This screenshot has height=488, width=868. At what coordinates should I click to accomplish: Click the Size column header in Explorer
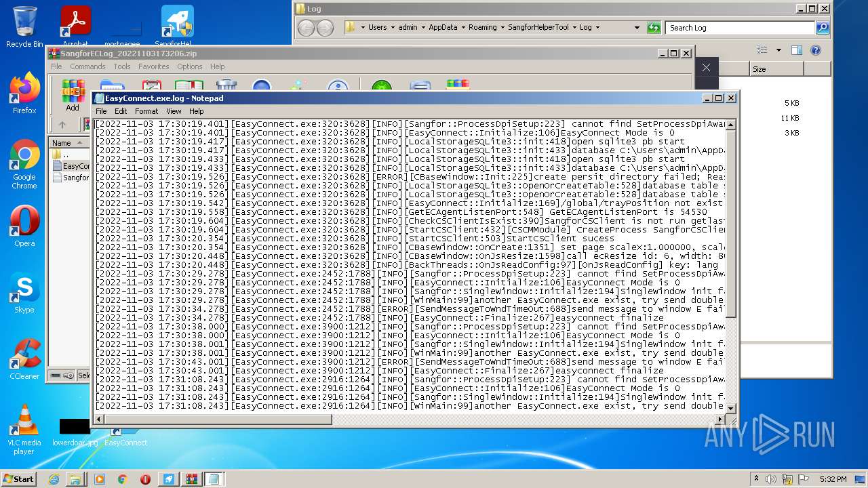coord(776,69)
